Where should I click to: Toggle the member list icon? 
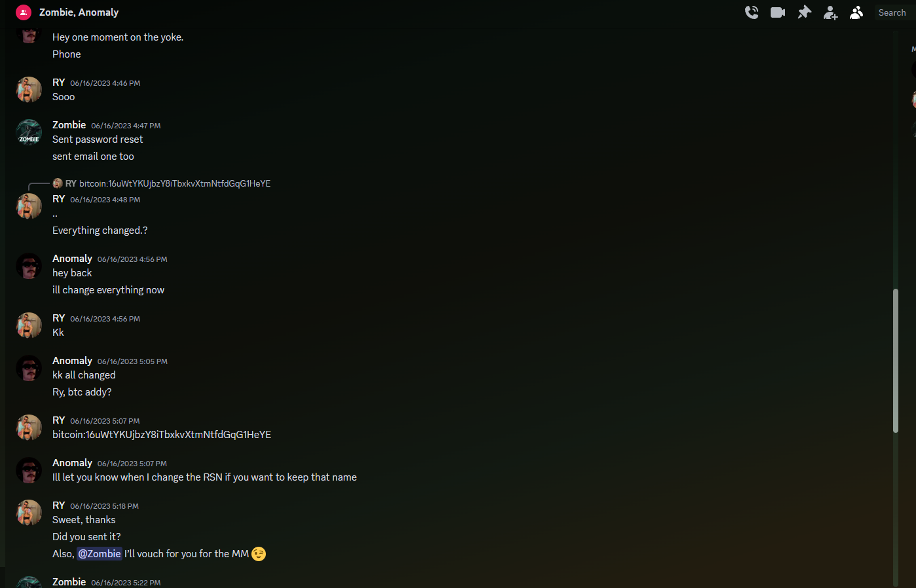[x=856, y=12]
